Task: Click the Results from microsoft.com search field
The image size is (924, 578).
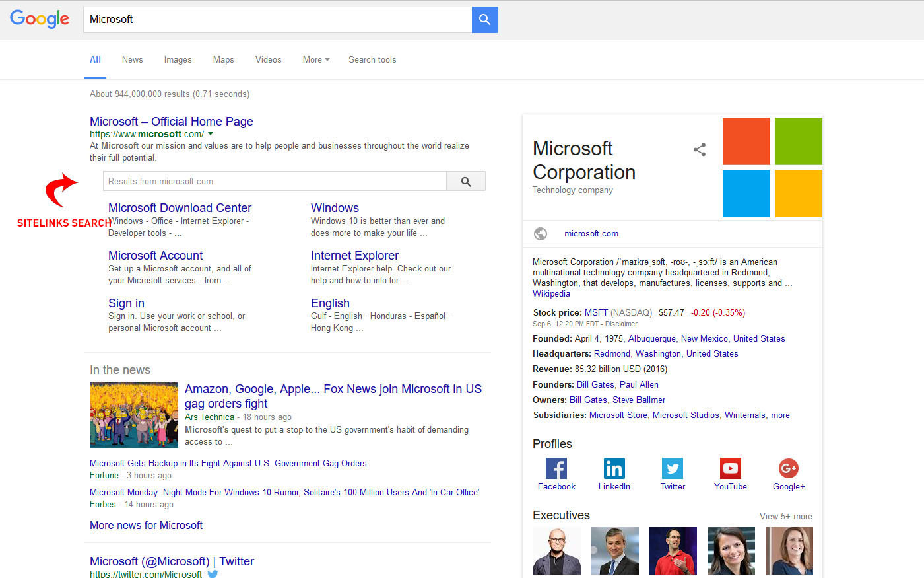Action: click(275, 182)
